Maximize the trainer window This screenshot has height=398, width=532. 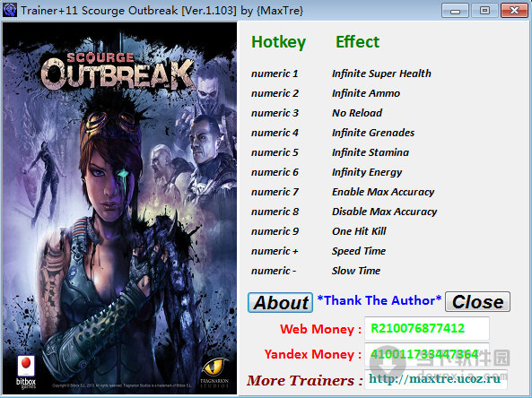484,11
